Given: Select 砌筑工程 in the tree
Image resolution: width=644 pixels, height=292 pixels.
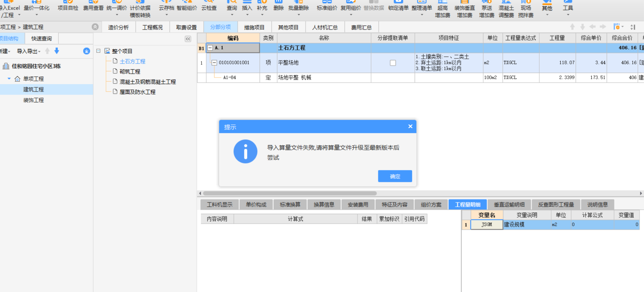Looking at the screenshot, I should 130,71.
